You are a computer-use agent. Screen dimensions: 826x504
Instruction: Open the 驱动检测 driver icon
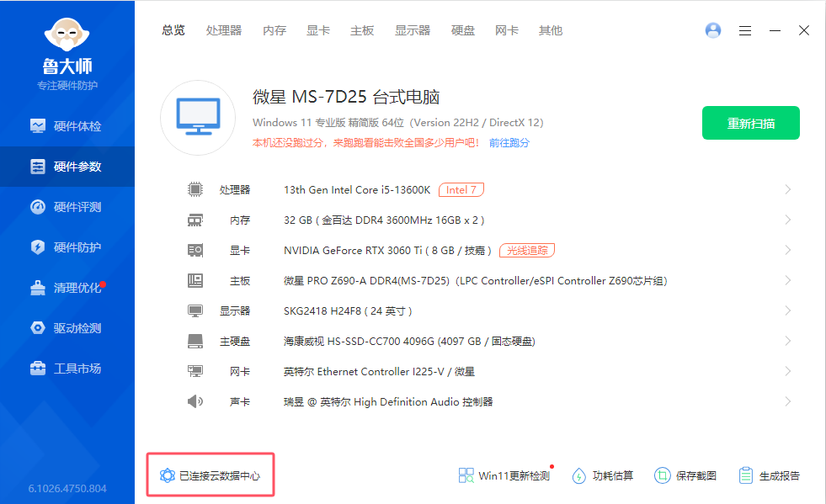37,328
